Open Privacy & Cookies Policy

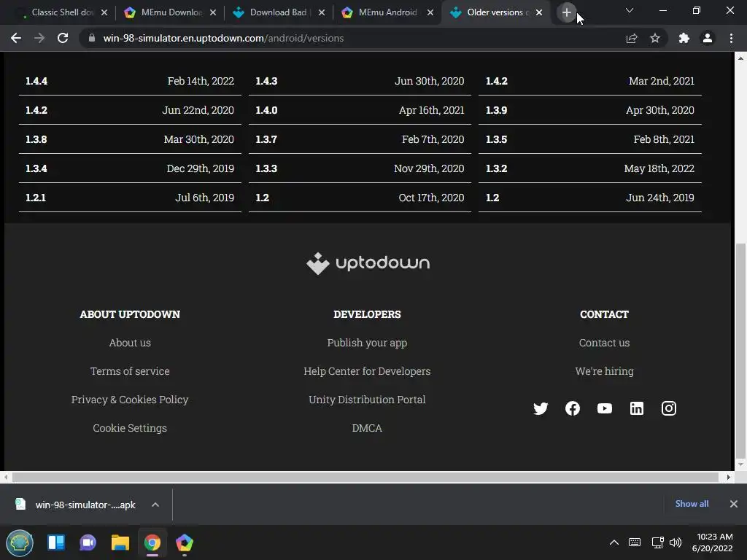coord(130,400)
